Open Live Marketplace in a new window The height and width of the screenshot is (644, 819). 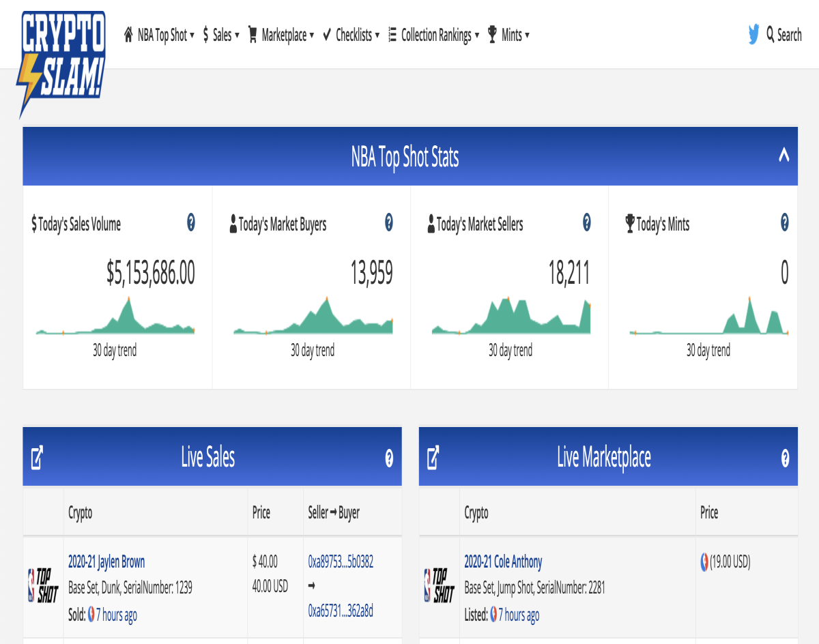(433, 457)
